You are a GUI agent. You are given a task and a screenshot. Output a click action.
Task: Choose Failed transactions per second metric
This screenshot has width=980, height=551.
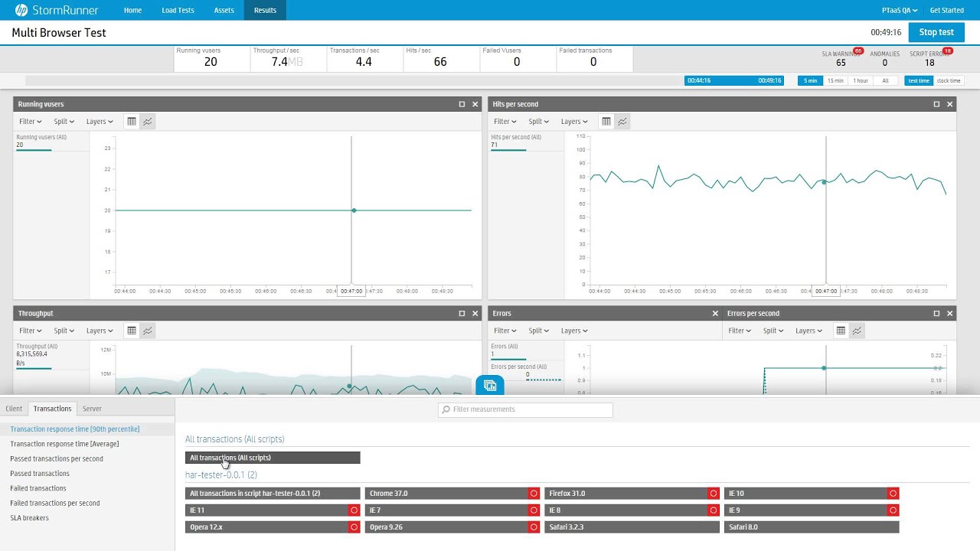click(55, 503)
